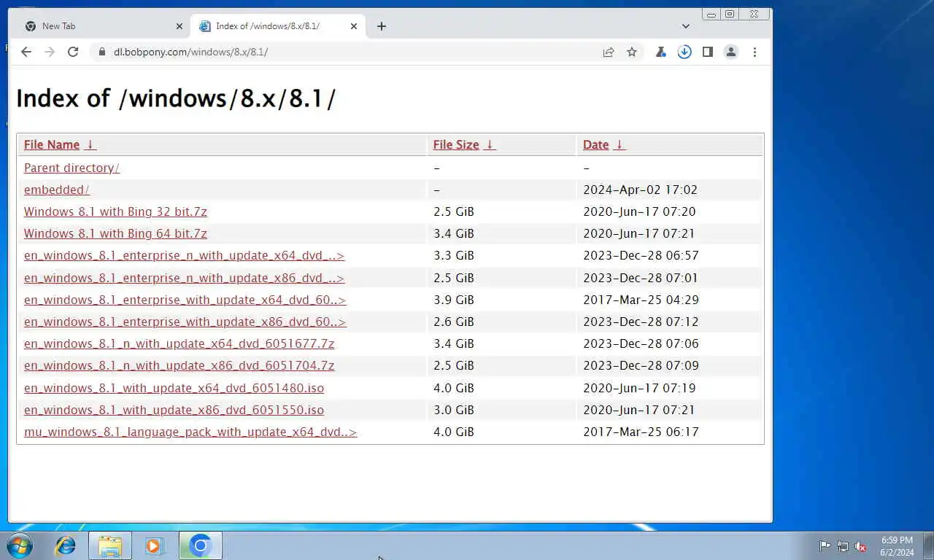The height and width of the screenshot is (560, 934).
Task: Download en_windows_8.1_with_update_x86_dvd_6051550.iso
Action: [174, 410]
